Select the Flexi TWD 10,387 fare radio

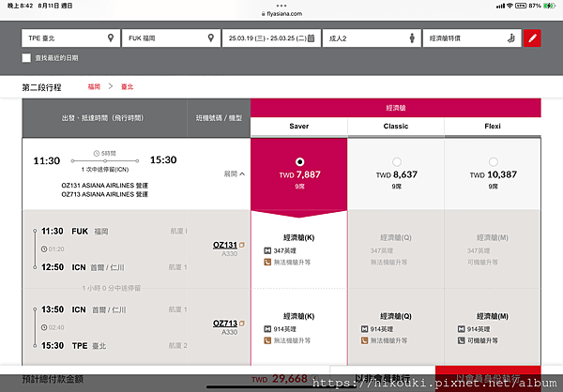[x=493, y=162]
